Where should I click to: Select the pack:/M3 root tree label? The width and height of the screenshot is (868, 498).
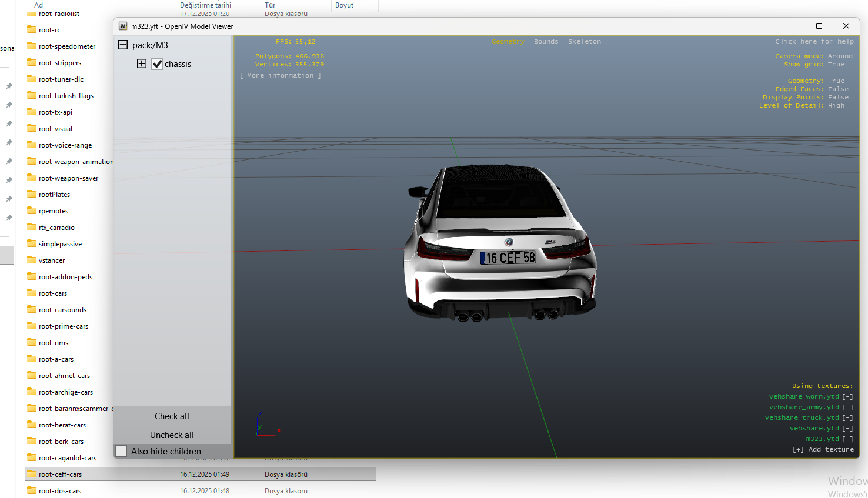point(150,45)
